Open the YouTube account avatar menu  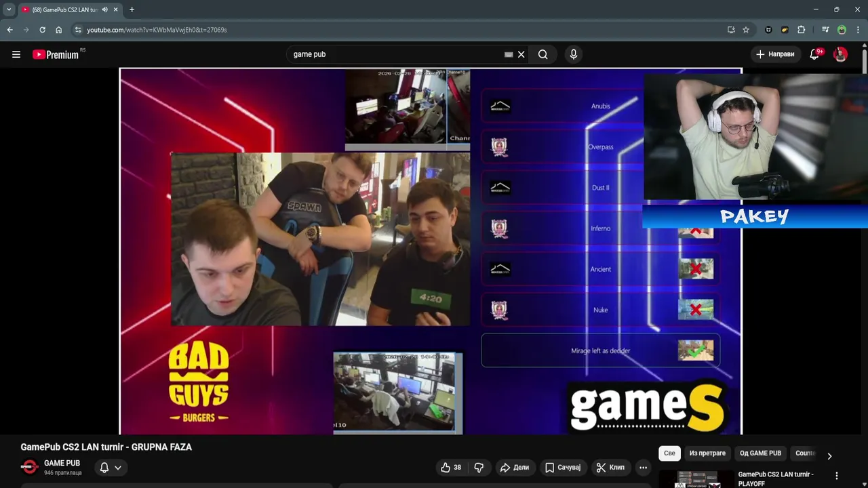(840, 54)
